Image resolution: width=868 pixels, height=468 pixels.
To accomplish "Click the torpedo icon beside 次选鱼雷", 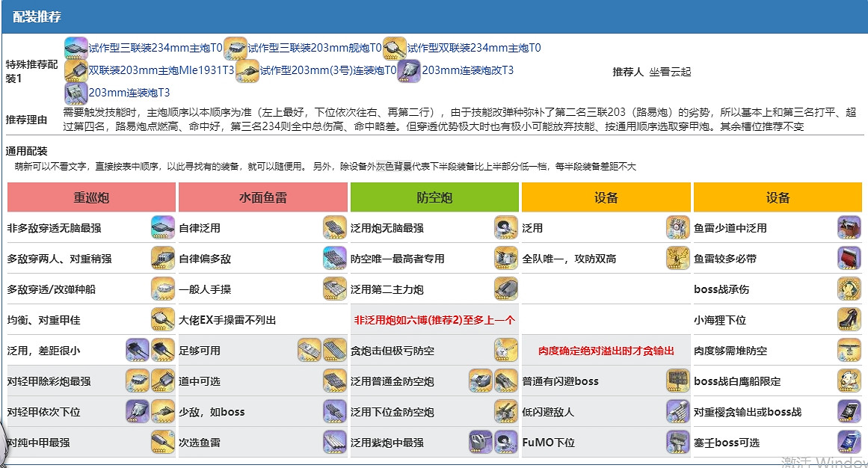I will tap(334, 442).
